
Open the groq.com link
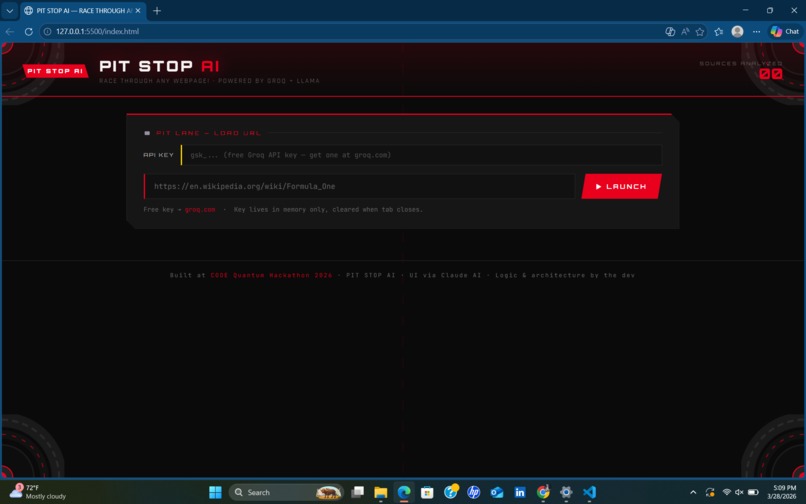tap(200, 209)
